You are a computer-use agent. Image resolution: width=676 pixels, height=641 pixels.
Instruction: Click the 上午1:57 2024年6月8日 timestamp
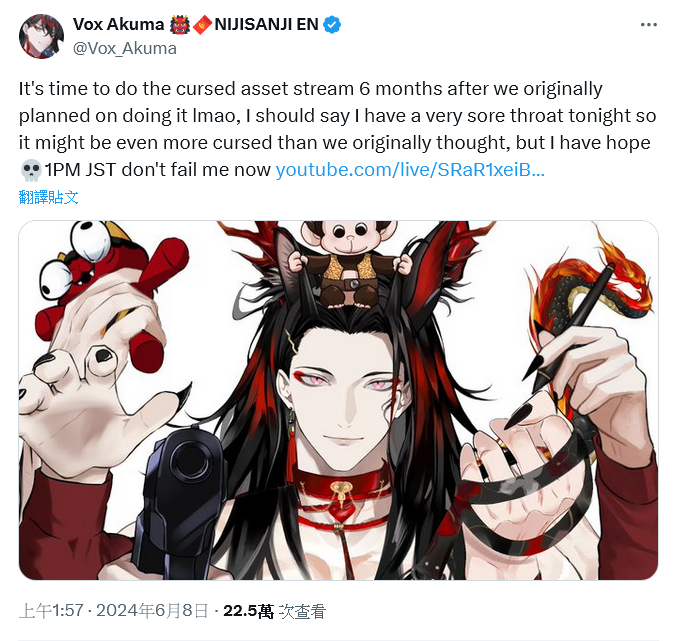114,611
